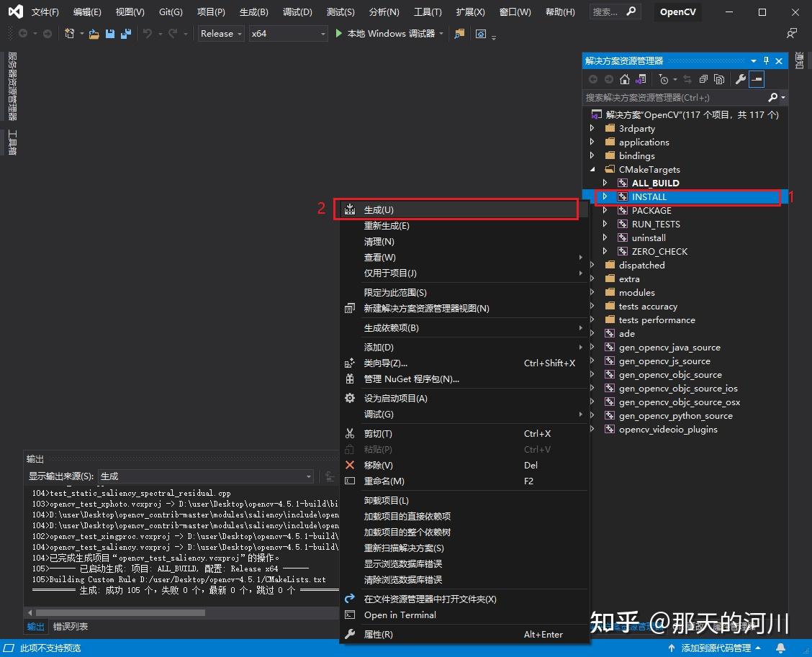Expand the PACKAGE project node
812x657 pixels.
(605, 210)
